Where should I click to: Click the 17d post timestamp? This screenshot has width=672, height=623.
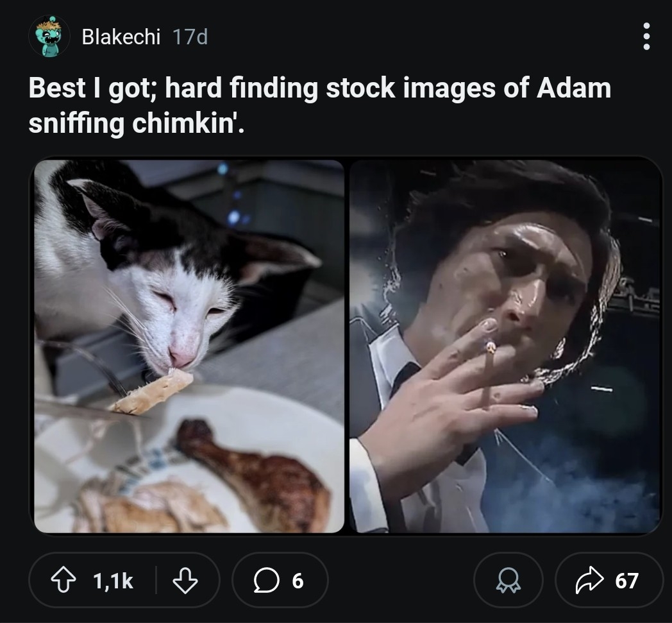coord(190,37)
